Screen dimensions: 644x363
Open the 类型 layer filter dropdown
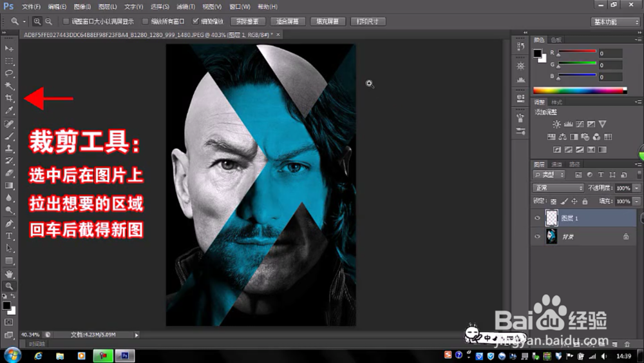click(x=549, y=175)
